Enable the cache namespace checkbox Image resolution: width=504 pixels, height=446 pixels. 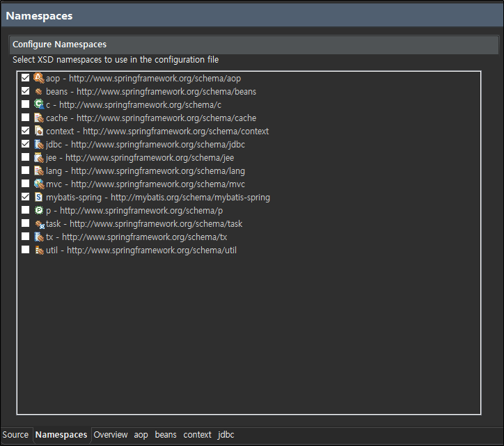[x=25, y=118]
